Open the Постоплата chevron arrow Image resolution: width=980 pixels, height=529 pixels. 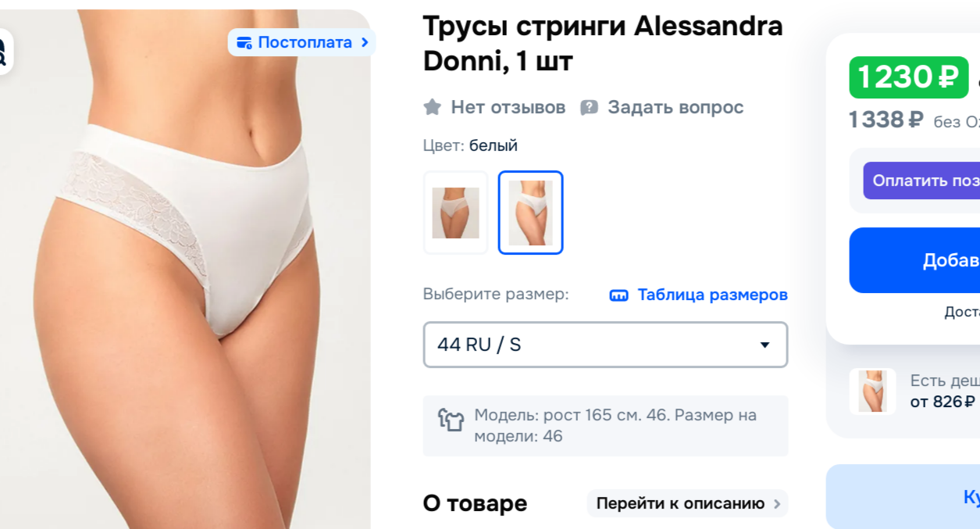[x=365, y=42]
